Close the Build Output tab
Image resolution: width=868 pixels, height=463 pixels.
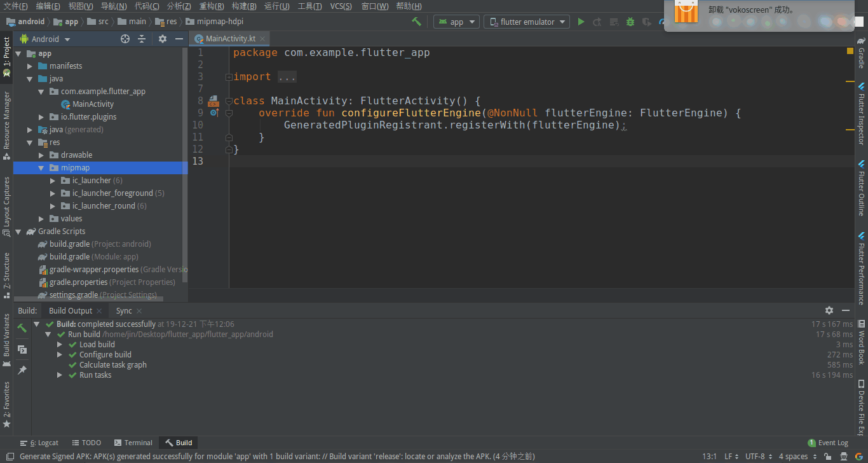pos(99,311)
